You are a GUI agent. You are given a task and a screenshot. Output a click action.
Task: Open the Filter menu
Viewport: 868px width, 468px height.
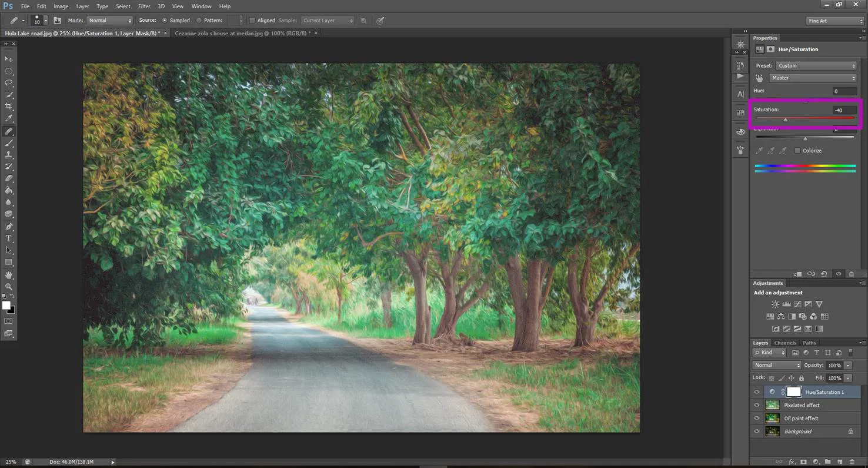144,6
